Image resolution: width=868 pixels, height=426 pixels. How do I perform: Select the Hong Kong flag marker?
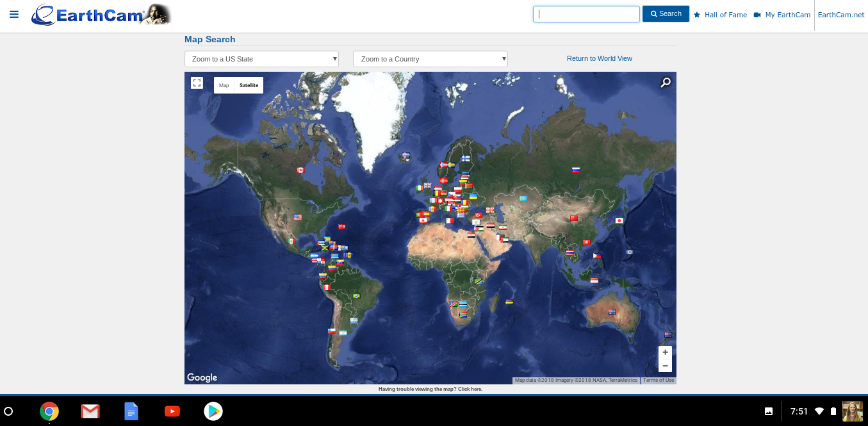click(586, 242)
